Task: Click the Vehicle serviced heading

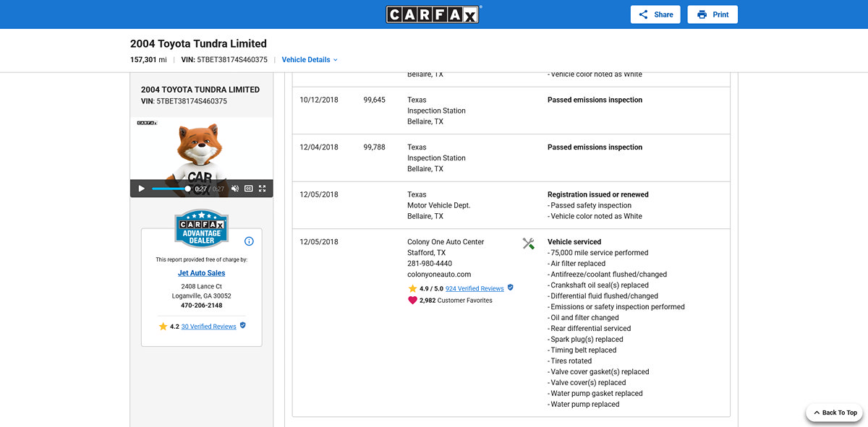Action: pos(574,242)
